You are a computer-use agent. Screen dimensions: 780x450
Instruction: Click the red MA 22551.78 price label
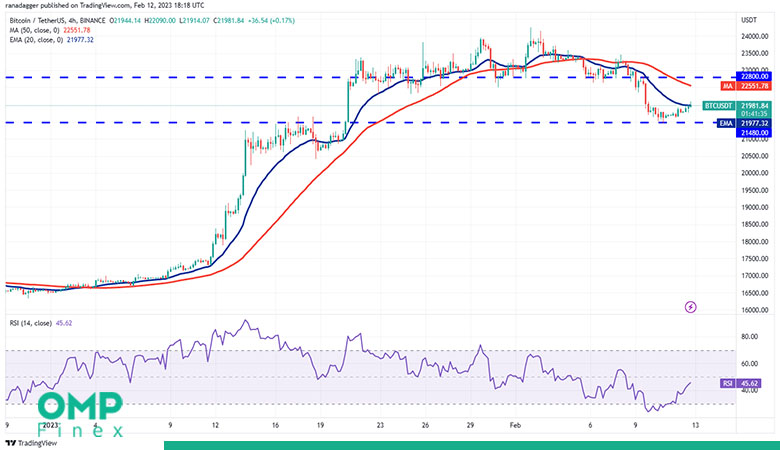746,86
